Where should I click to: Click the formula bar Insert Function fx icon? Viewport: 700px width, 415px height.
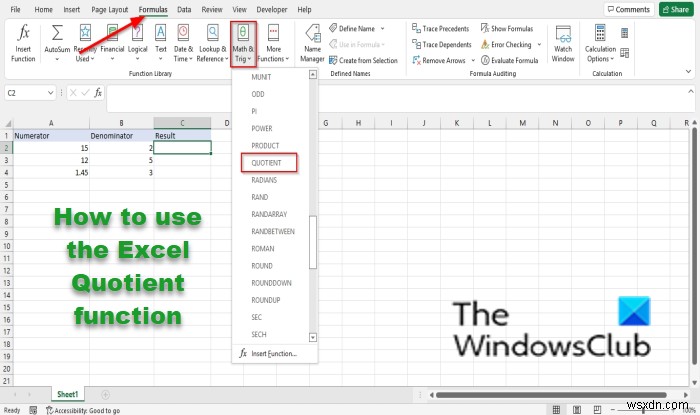coord(98,93)
